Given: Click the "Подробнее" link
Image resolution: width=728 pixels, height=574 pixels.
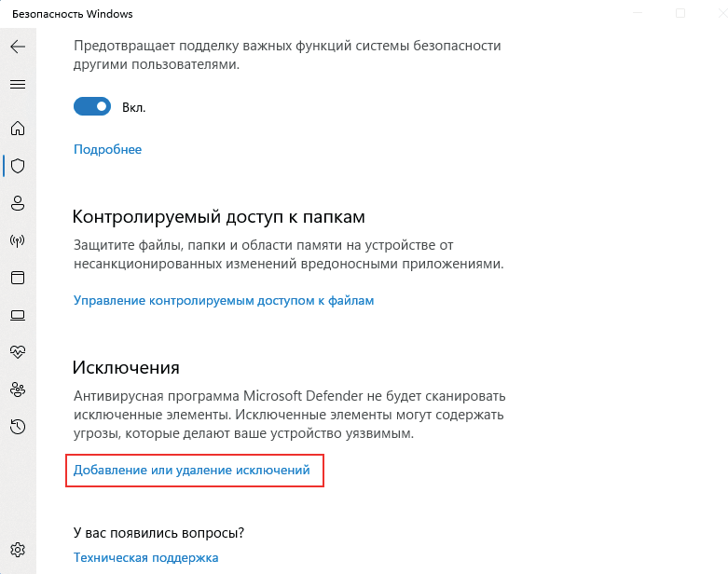Looking at the screenshot, I should tap(107, 149).
